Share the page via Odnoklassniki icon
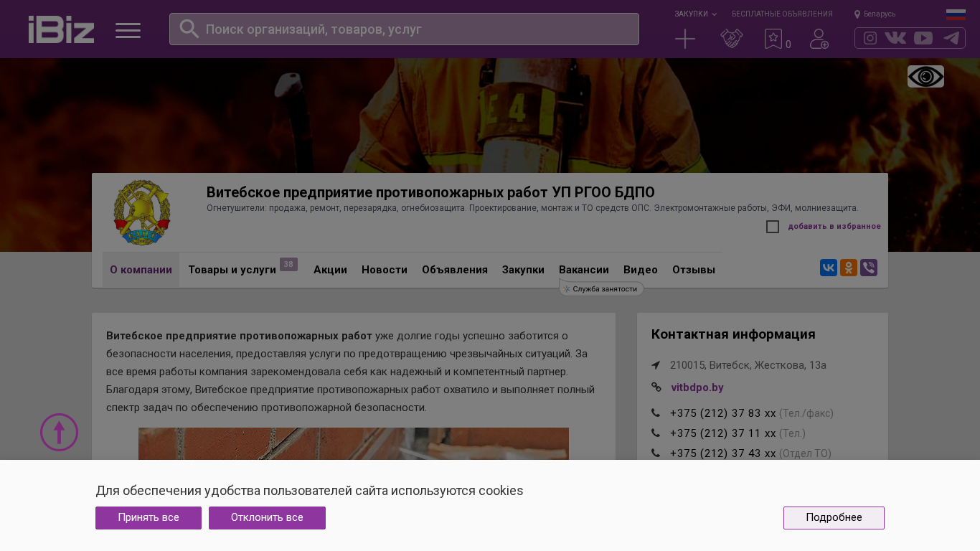The height and width of the screenshot is (551, 980). [x=849, y=268]
